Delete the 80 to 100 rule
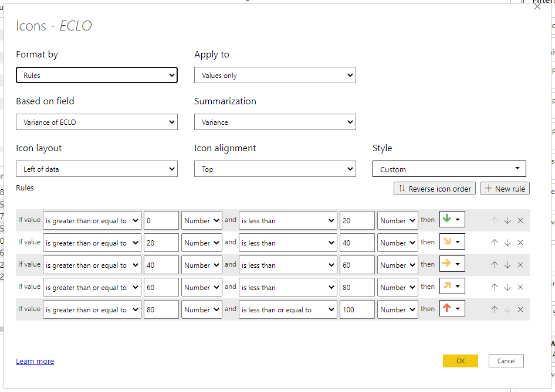This screenshot has height=392, width=555. (520, 309)
